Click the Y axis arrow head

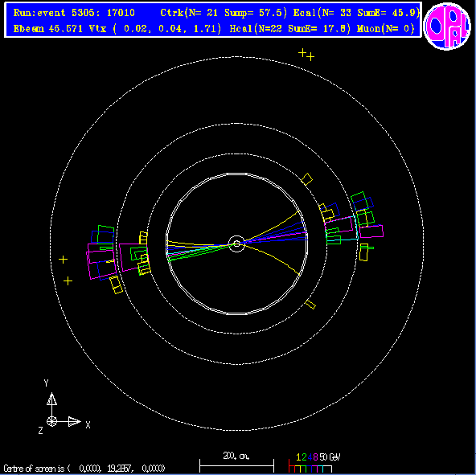tap(52, 399)
